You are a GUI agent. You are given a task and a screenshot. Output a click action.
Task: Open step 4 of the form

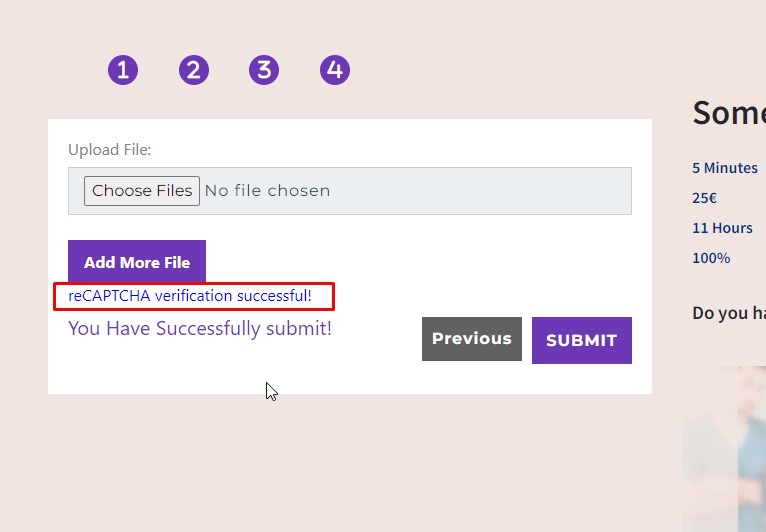(335, 70)
